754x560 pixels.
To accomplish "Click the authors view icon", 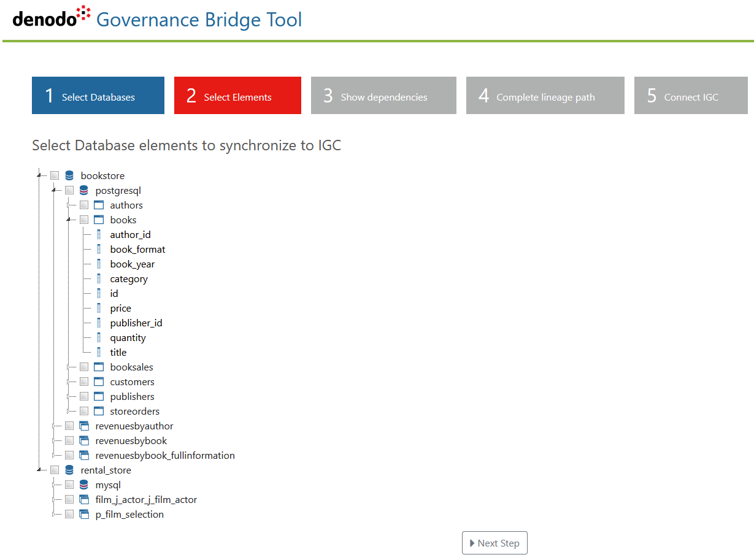I will (x=99, y=205).
